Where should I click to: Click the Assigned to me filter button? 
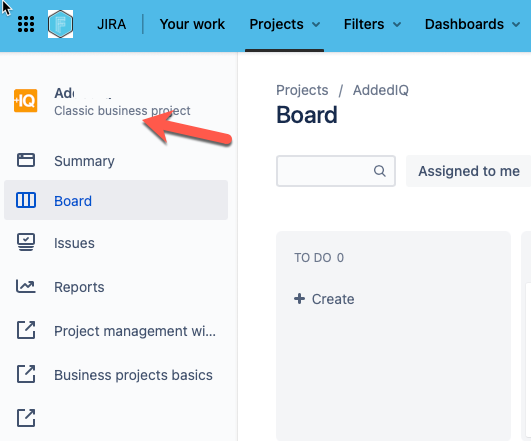click(469, 171)
